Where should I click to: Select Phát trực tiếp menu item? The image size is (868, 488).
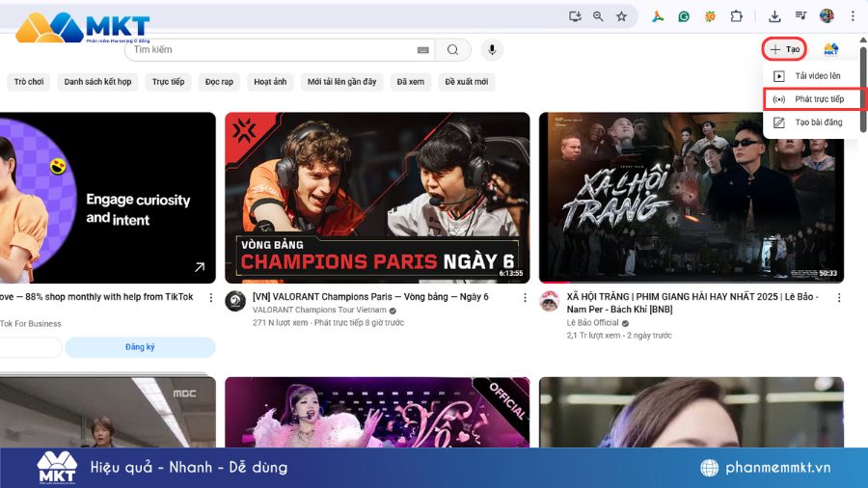coord(813,99)
